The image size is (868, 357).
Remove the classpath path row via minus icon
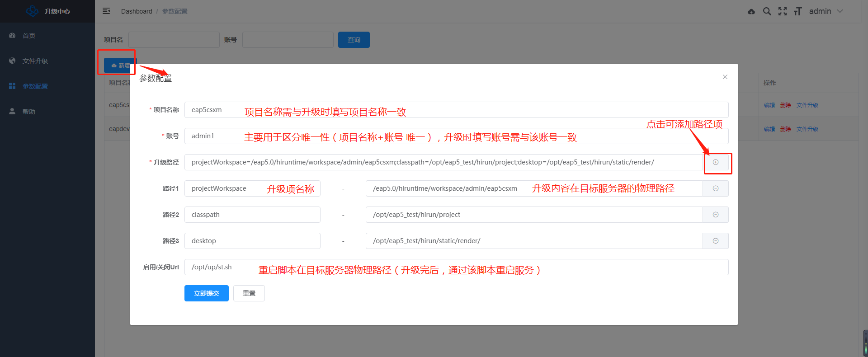(716, 215)
